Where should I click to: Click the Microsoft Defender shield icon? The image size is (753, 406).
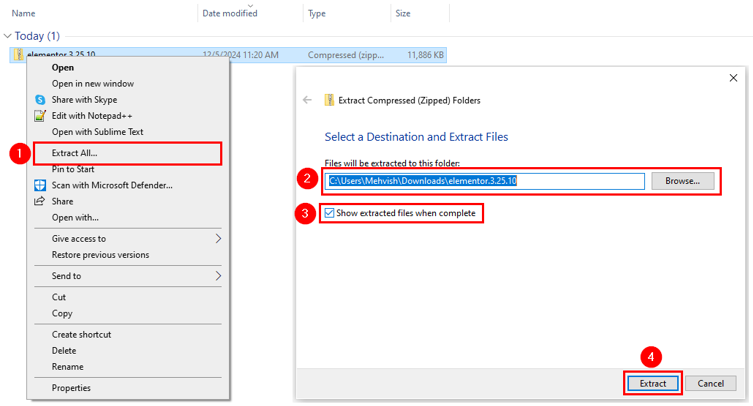[40, 185]
